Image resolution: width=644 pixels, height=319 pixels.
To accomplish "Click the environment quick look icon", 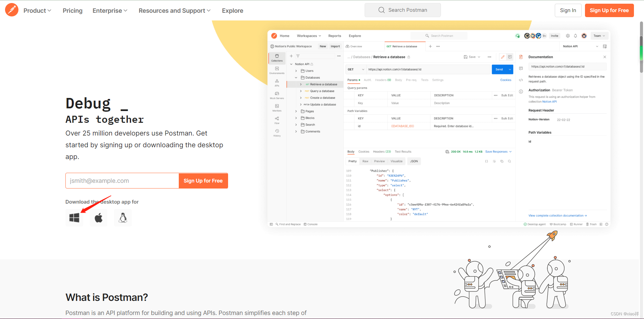I will point(605,46).
